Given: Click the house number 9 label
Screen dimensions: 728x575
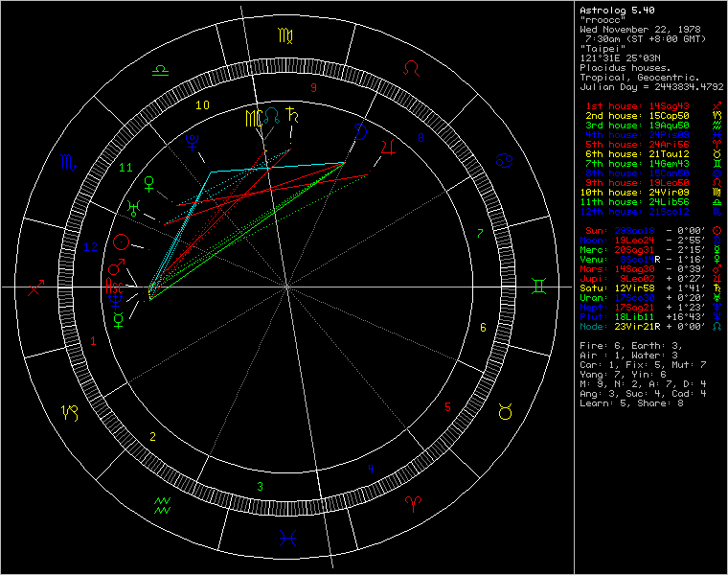Looking at the screenshot, I should (314, 88).
